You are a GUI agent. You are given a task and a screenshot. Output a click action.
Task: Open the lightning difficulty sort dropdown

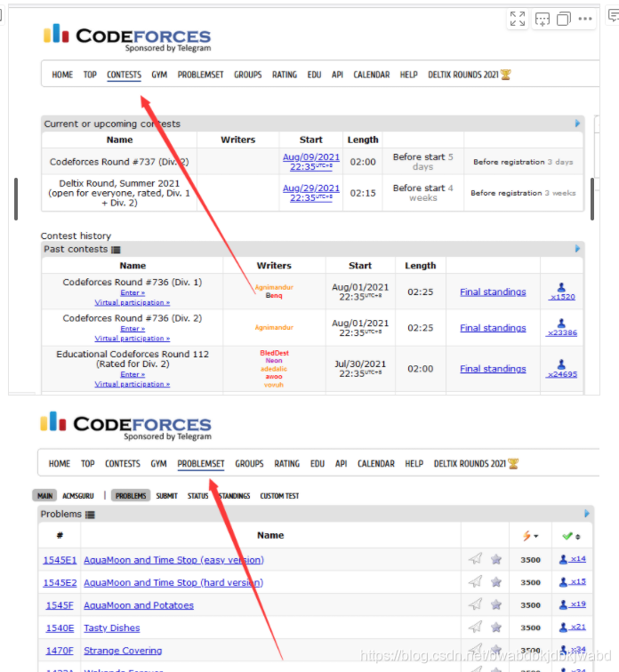coord(530,536)
